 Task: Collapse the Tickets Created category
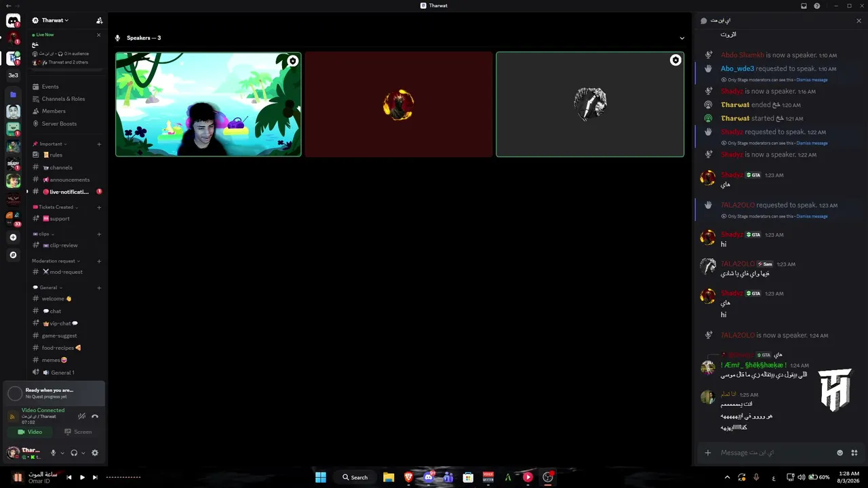click(x=56, y=207)
